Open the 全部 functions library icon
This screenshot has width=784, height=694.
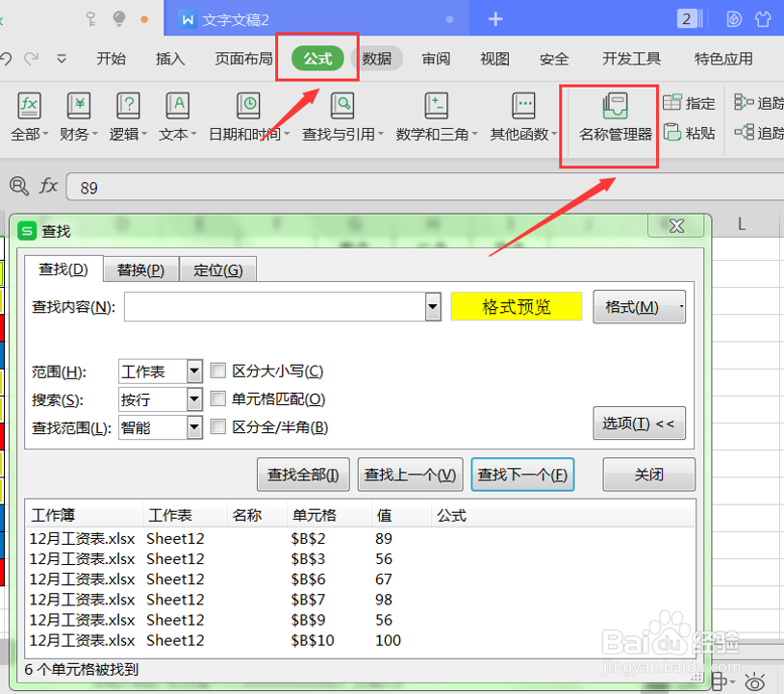coord(29,106)
